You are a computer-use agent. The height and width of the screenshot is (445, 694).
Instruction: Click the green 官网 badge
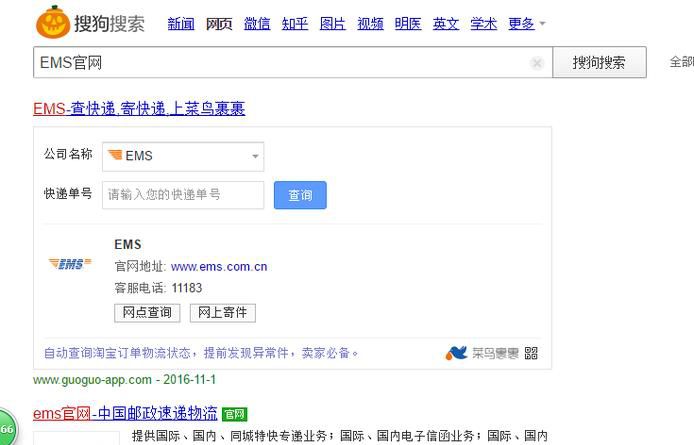[234, 414]
